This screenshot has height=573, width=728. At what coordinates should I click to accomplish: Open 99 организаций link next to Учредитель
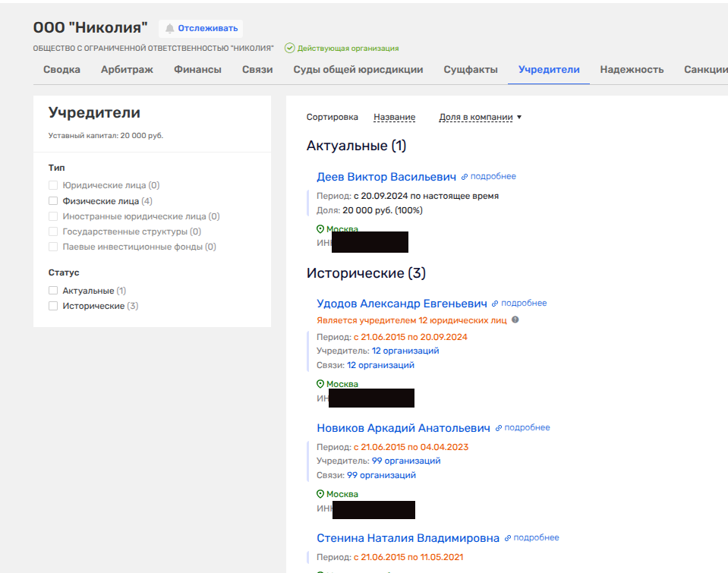click(x=405, y=461)
